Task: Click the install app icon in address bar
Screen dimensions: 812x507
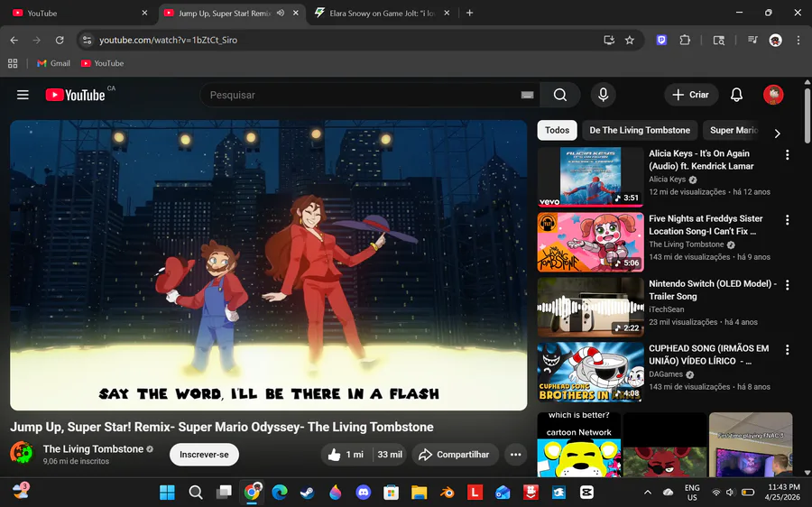Action: click(609, 40)
